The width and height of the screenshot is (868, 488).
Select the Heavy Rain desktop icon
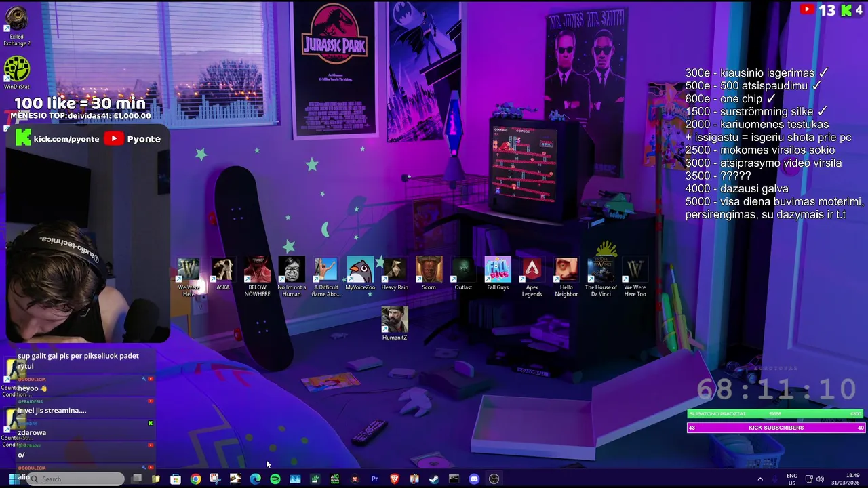pyautogui.click(x=395, y=274)
